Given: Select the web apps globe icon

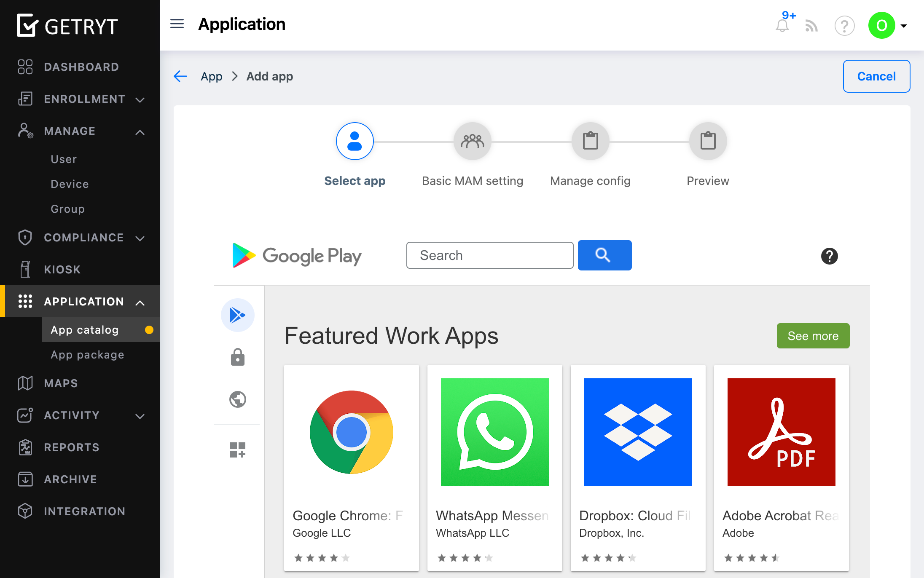Looking at the screenshot, I should tap(238, 399).
